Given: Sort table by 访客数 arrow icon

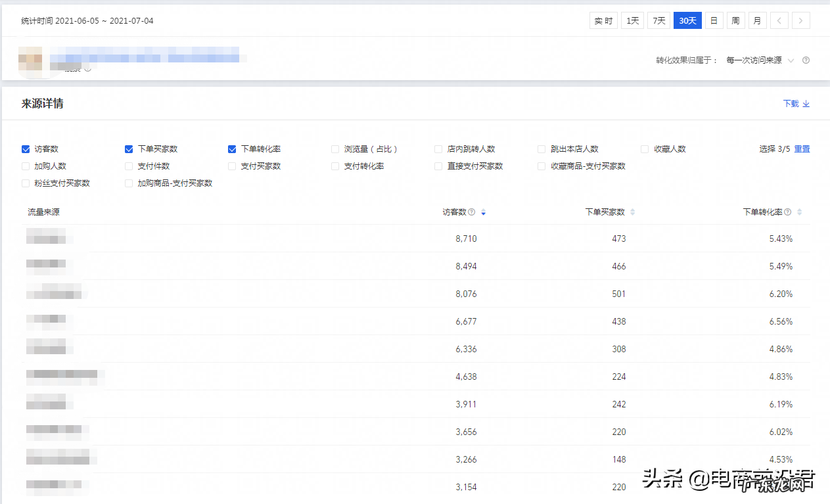Looking at the screenshot, I should pyautogui.click(x=484, y=212).
